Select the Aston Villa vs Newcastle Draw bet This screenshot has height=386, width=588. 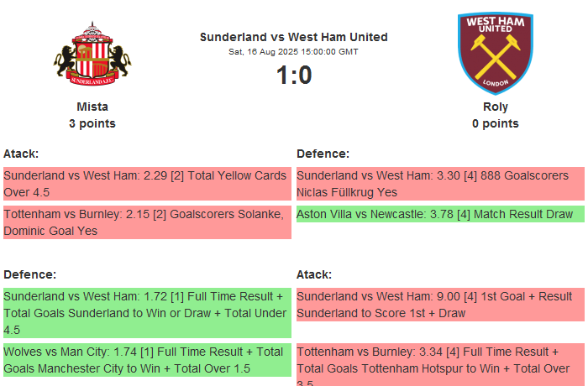pyautogui.click(x=440, y=214)
